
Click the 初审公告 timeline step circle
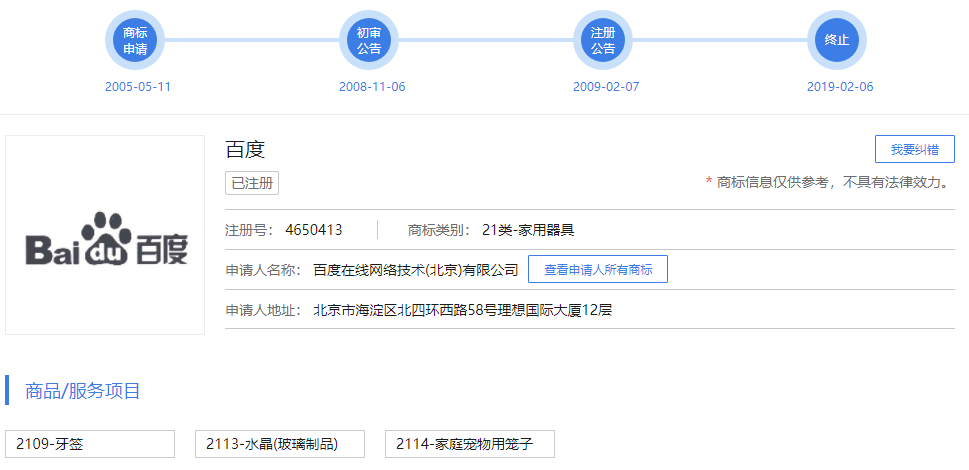click(369, 40)
